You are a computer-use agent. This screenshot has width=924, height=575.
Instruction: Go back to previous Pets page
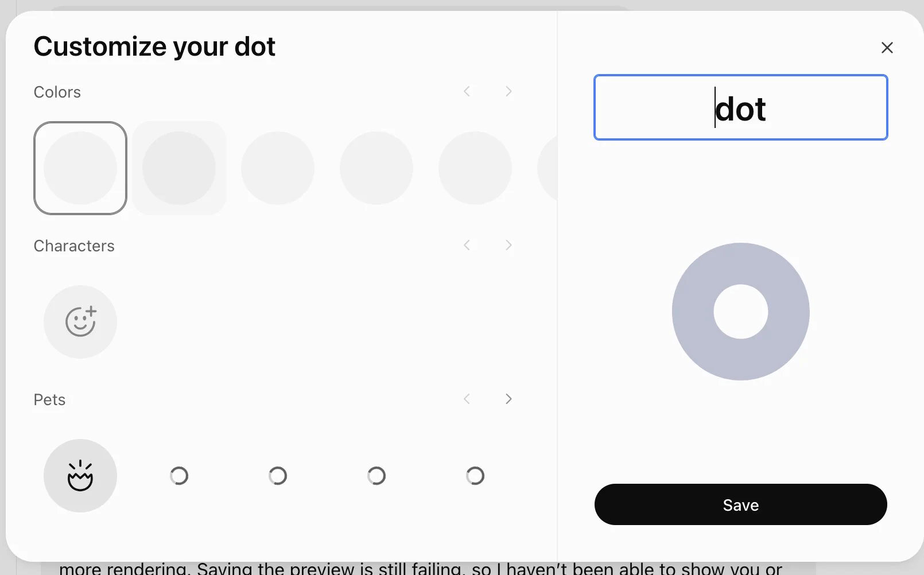pos(467,399)
